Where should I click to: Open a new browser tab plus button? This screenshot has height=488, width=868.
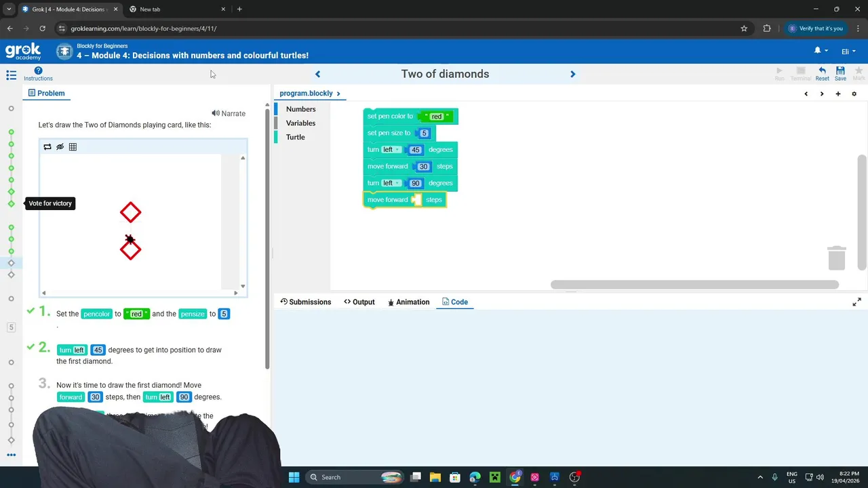[239, 9]
